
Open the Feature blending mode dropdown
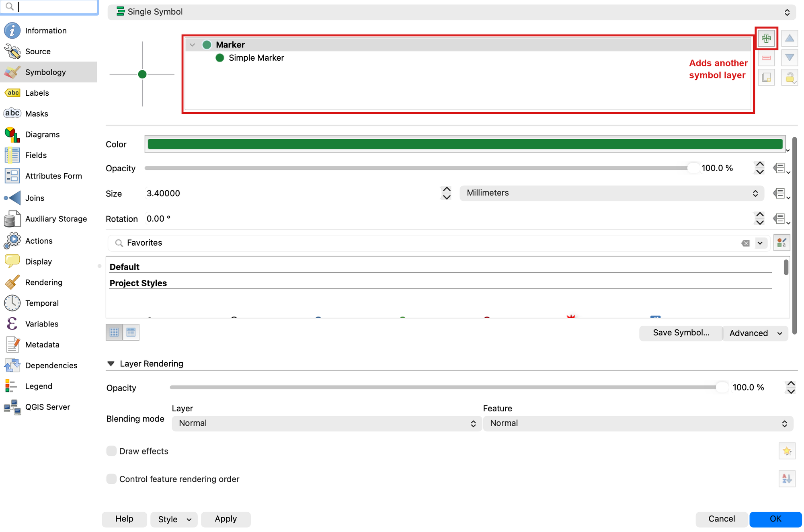point(638,423)
